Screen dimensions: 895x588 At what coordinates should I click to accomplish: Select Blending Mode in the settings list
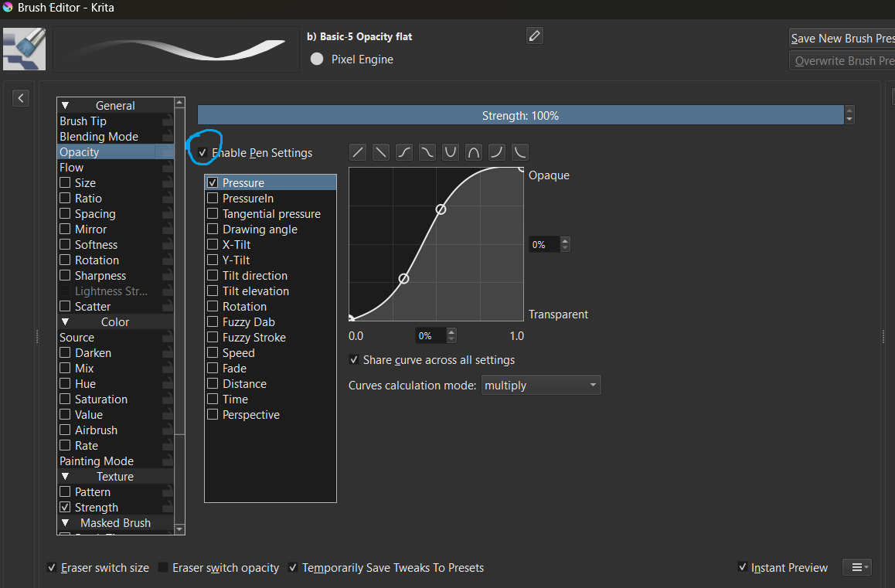99,137
